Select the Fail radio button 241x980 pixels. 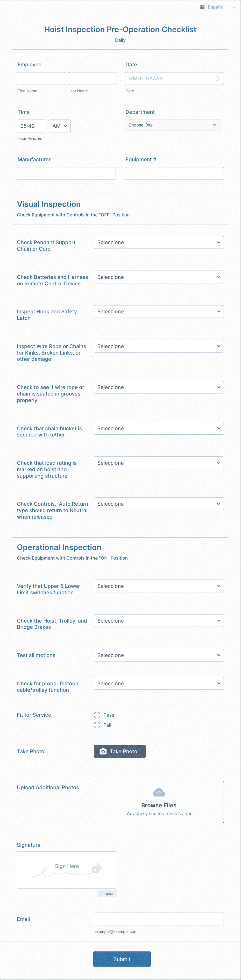tap(97, 725)
